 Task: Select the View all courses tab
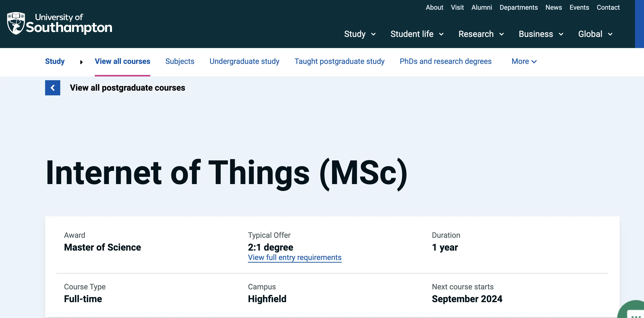(x=122, y=61)
